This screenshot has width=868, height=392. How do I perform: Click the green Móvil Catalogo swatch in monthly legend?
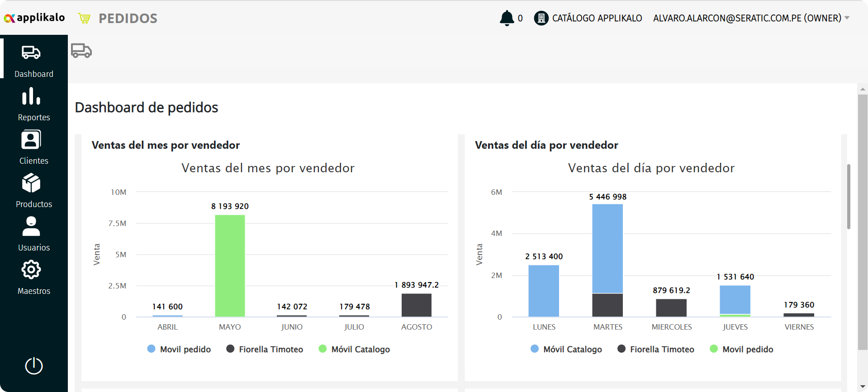323,349
